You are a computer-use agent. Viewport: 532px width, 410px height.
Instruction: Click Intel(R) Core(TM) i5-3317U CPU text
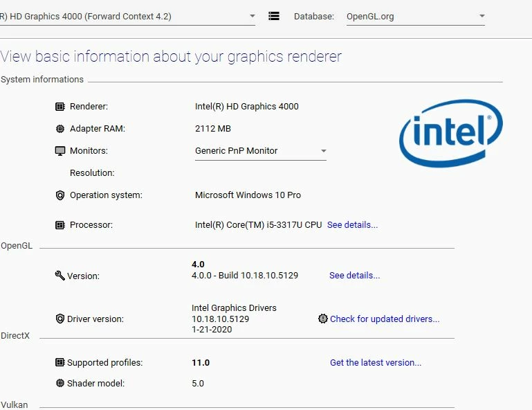(258, 225)
